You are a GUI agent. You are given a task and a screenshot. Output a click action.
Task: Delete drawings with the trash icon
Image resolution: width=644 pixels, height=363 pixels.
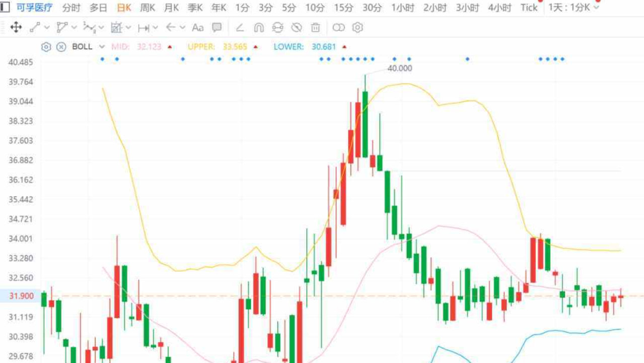pos(315,28)
